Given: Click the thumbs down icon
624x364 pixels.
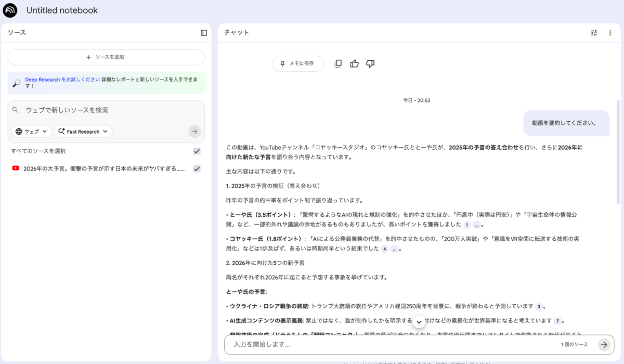Looking at the screenshot, I should pos(370,63).
